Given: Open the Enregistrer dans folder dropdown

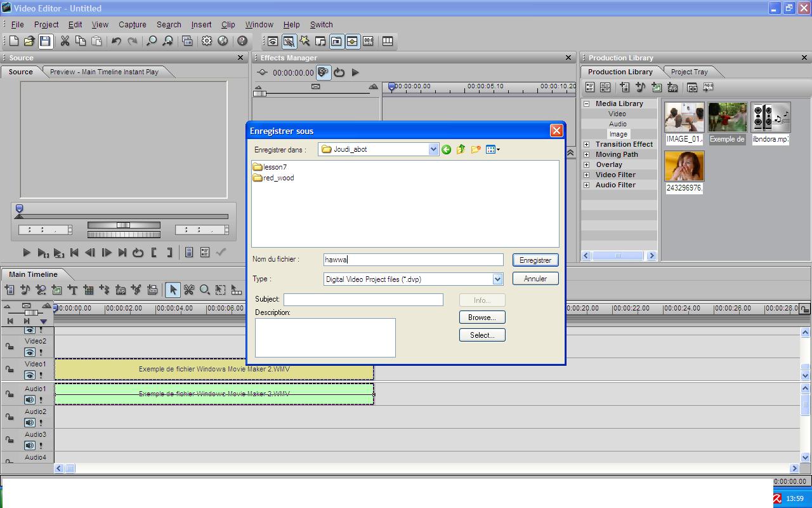Looking at the screenshot, I should click(433, 150).
